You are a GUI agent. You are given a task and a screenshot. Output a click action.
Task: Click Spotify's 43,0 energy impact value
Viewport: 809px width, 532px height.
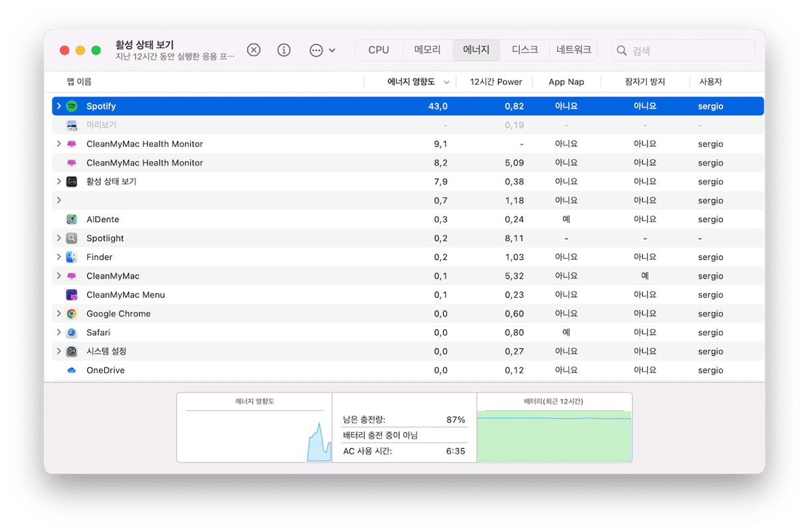(x=438, y=106)
